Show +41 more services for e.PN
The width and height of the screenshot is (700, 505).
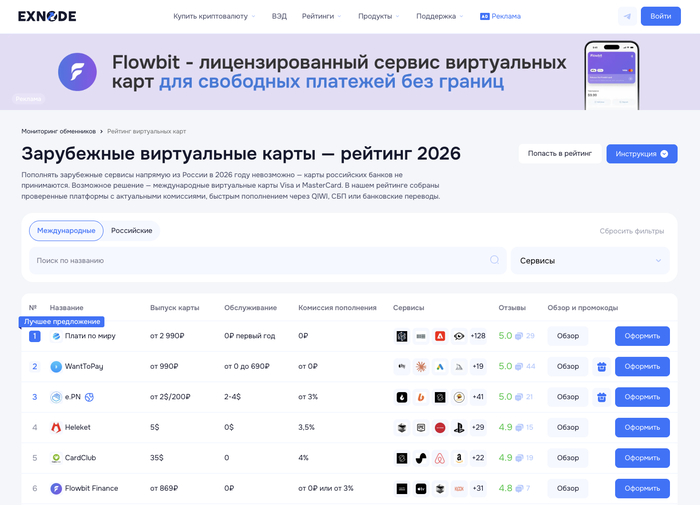478,397
